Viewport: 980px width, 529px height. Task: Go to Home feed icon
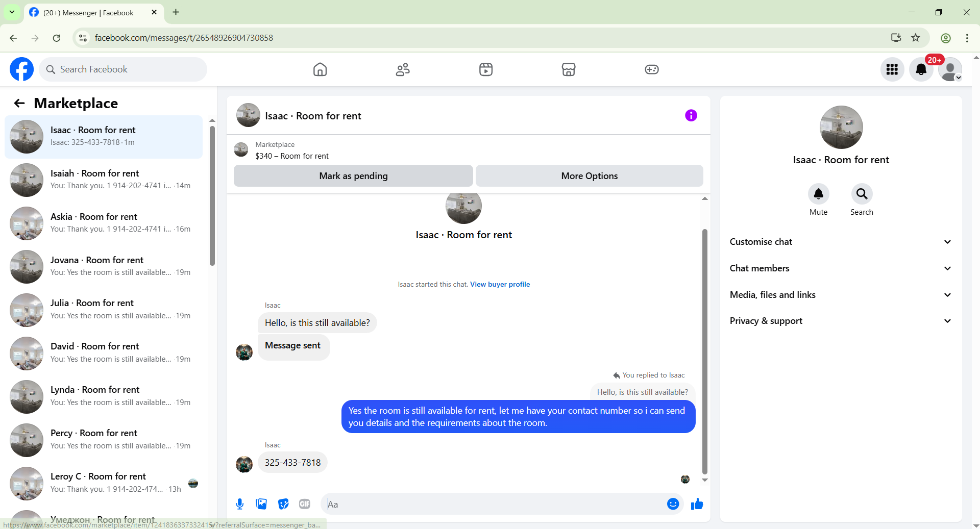click(x=320, y=69)
